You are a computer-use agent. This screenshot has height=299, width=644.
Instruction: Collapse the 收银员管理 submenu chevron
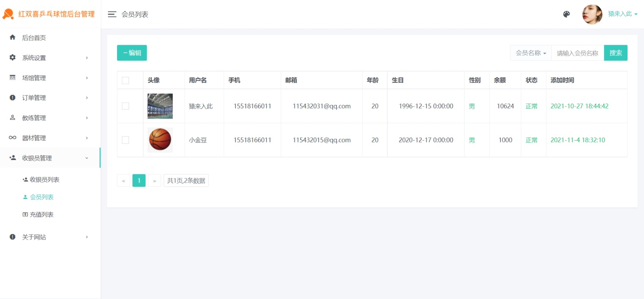coord(87,158)
